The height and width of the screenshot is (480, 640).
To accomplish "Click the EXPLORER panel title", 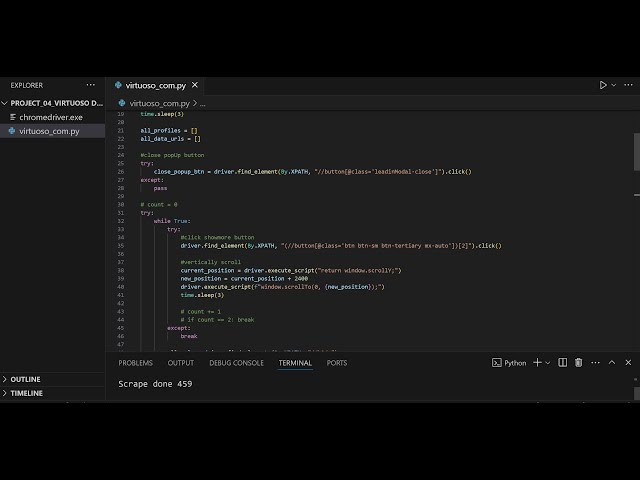I will click(27, 85).
